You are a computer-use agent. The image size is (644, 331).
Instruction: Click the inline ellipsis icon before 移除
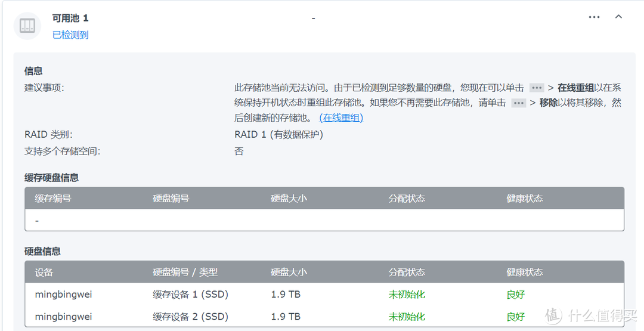pos(519,103)
